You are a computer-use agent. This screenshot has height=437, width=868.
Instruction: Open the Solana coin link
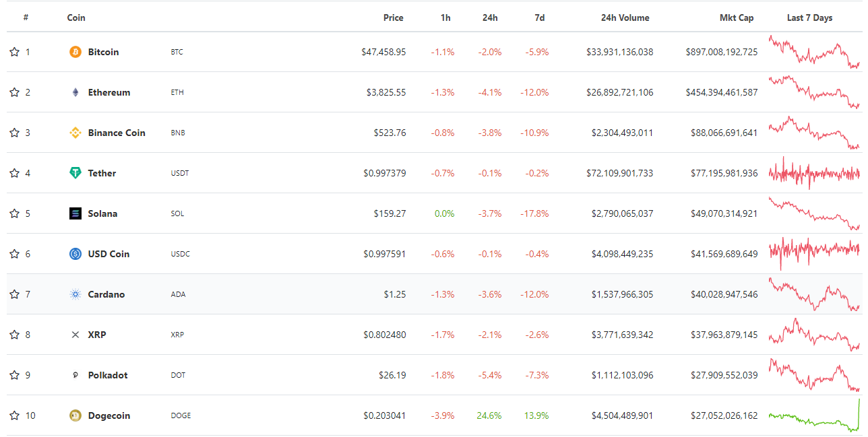tap(102, 213)
